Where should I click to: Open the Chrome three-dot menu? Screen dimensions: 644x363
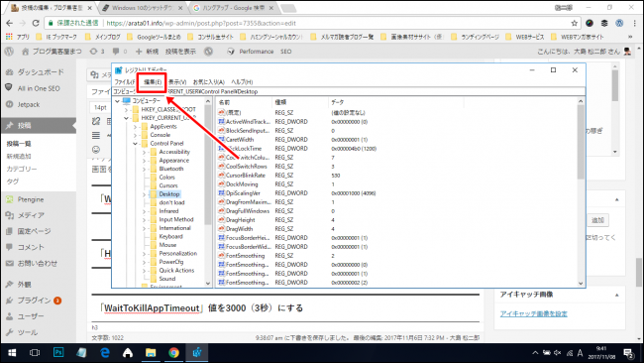pyautogui.click(x=635, y=23)
